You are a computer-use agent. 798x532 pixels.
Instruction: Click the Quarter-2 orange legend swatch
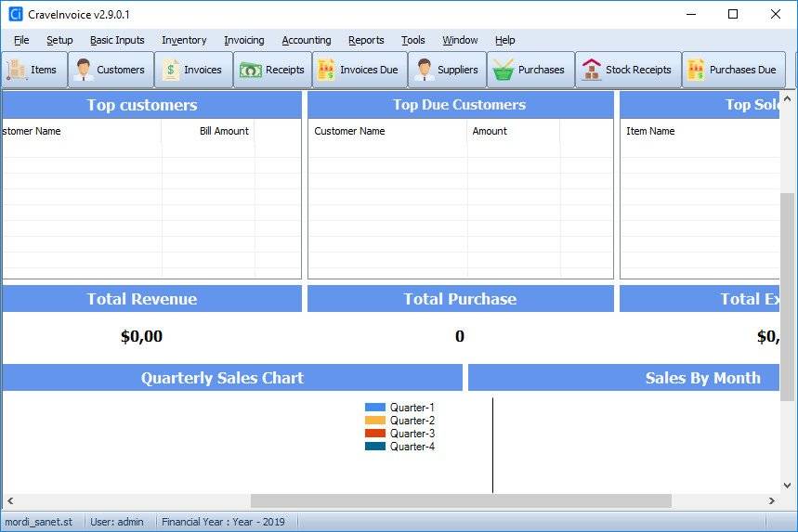click(375, 421)
